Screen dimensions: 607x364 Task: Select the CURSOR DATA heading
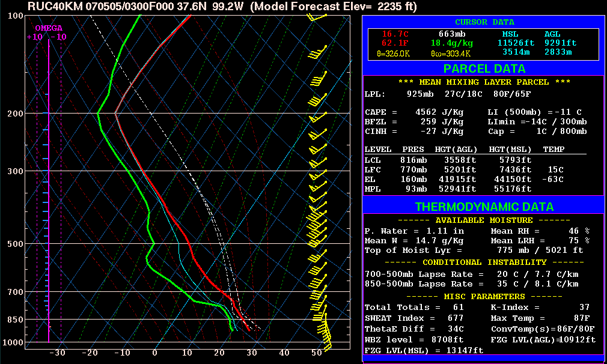484,22
